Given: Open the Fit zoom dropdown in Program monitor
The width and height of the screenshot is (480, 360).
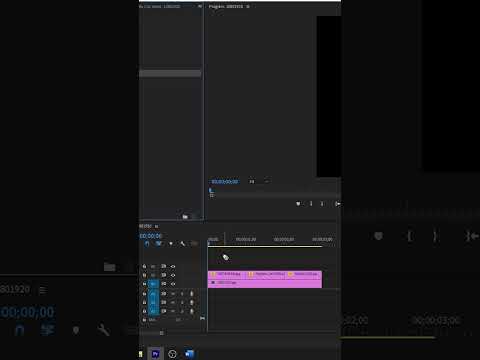Looking at the screenshot, I should (258, 182).
